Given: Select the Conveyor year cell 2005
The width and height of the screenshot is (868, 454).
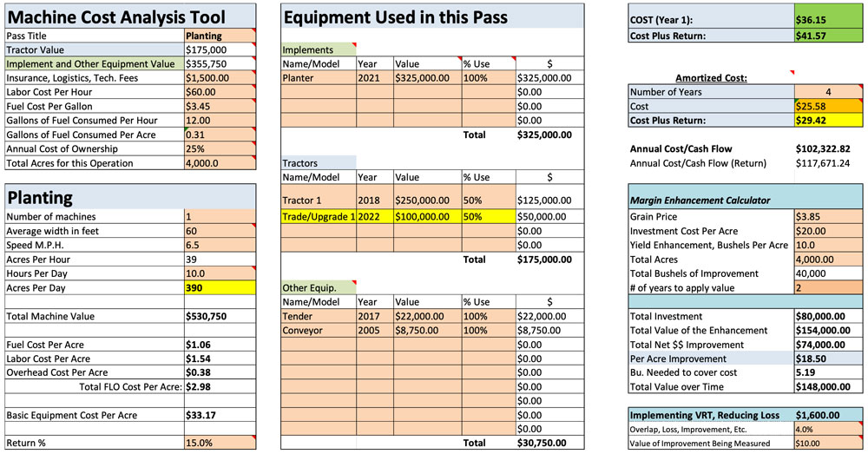Looking at the screenshot, I should pos(374,330).
